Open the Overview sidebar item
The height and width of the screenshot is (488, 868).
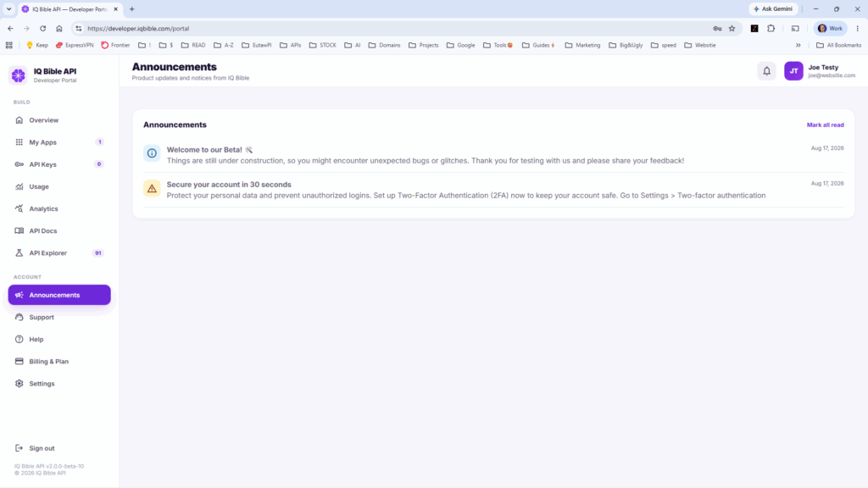59,120
